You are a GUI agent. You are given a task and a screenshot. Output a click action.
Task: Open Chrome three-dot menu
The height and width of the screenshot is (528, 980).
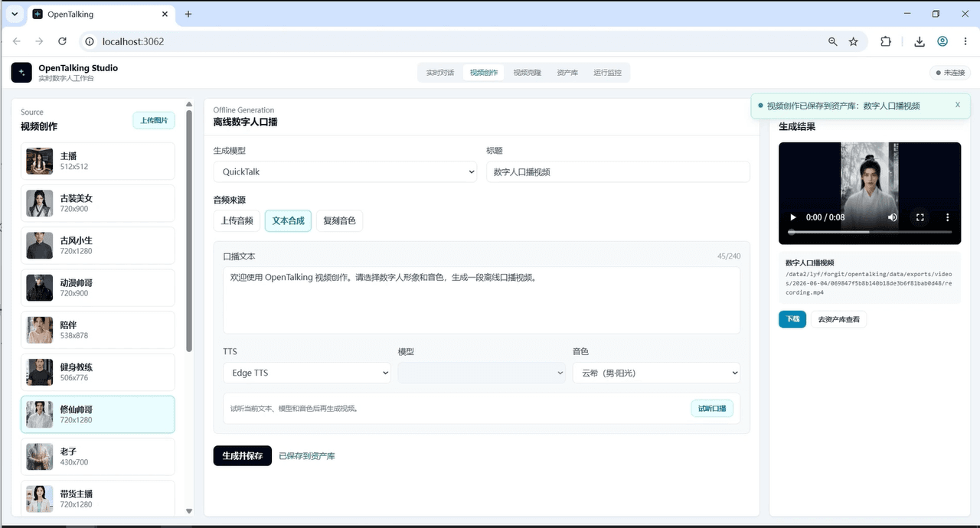[965, 41]
